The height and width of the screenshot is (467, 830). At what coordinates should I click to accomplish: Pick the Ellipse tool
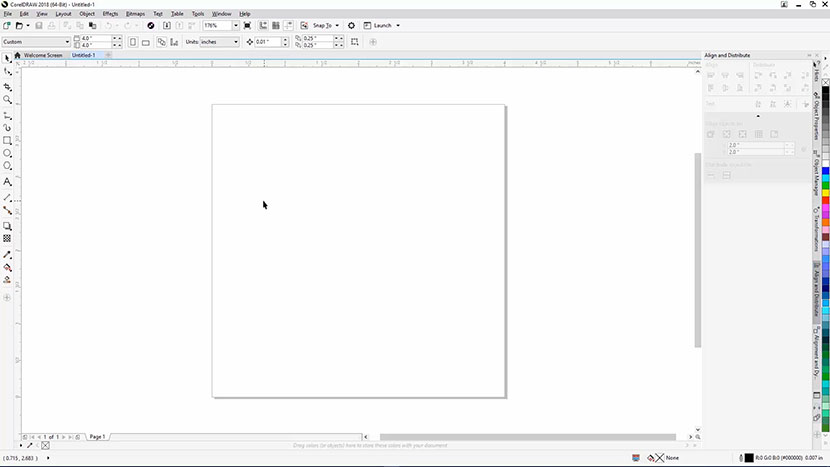7,154
